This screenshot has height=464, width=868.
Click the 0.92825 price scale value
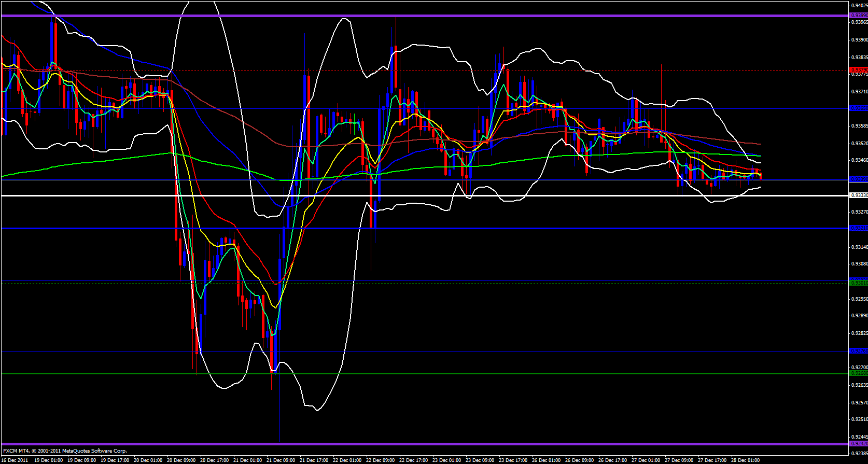pos(859,333)
